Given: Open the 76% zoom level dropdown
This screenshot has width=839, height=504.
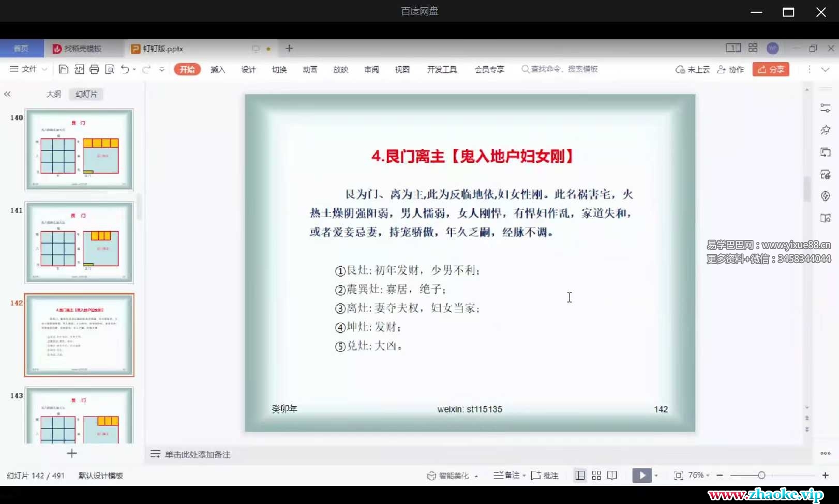Looking at the screenshot, I should click(699, 476).
